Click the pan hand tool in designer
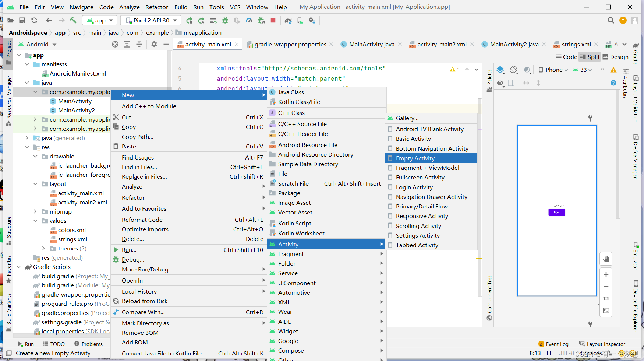The image size is (644, 361). (606, 259)
